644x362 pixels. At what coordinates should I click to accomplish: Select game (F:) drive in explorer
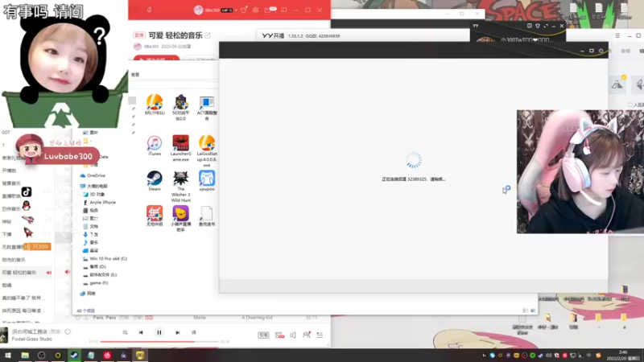pos(96,283)
